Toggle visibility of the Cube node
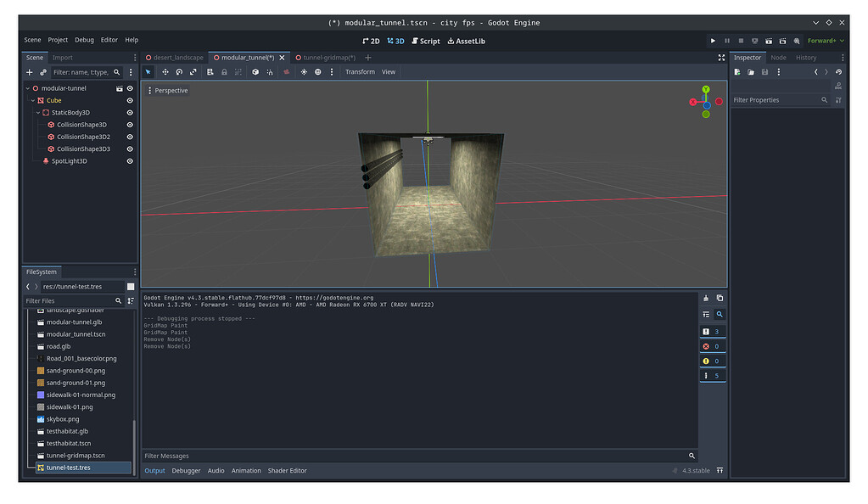This screenshot has width=868, height=504. [129, 100]
